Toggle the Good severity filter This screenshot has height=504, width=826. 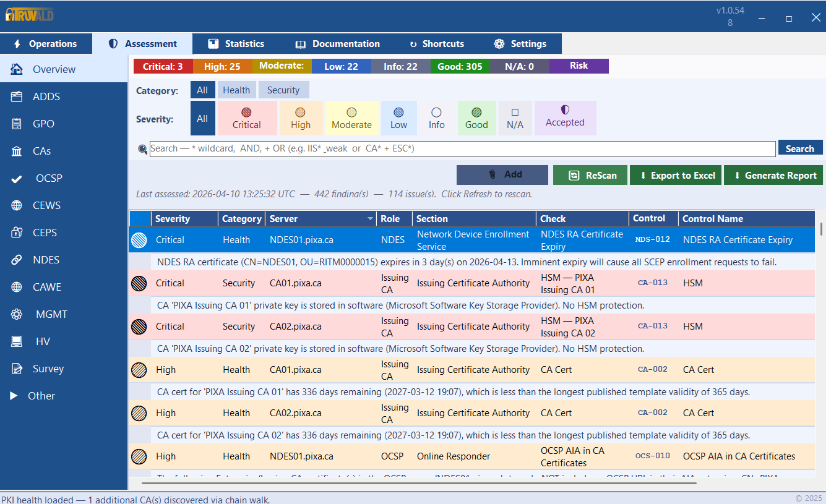point(476,118)
